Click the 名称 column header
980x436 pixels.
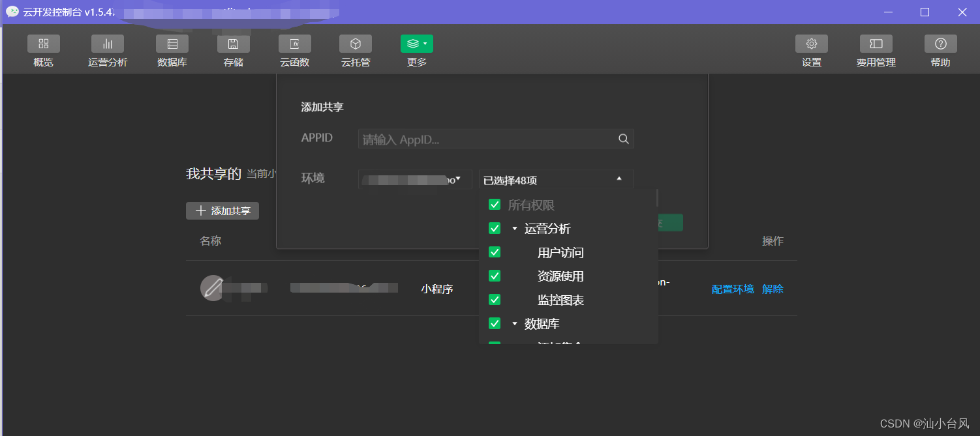211,241
